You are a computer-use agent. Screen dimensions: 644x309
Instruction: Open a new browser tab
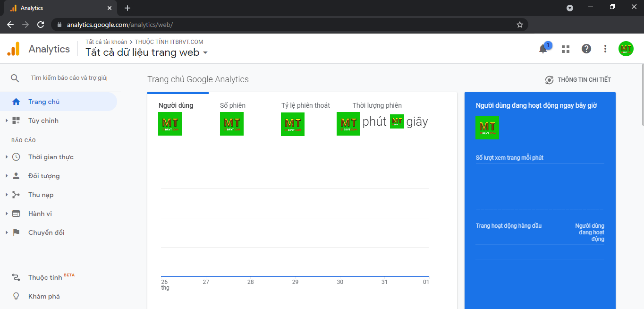[x=127, y=8]
